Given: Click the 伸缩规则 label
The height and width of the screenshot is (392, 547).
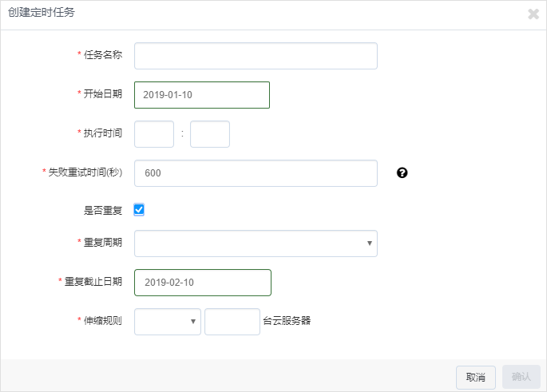Looking at the screenshot, I should pyautogui.click(x=103, y=320).
